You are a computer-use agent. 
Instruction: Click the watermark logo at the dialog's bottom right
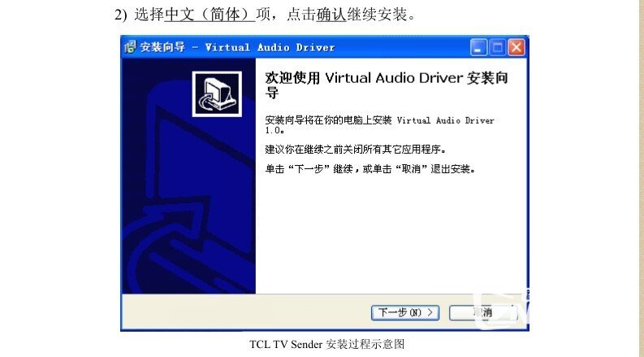point(502,311)
